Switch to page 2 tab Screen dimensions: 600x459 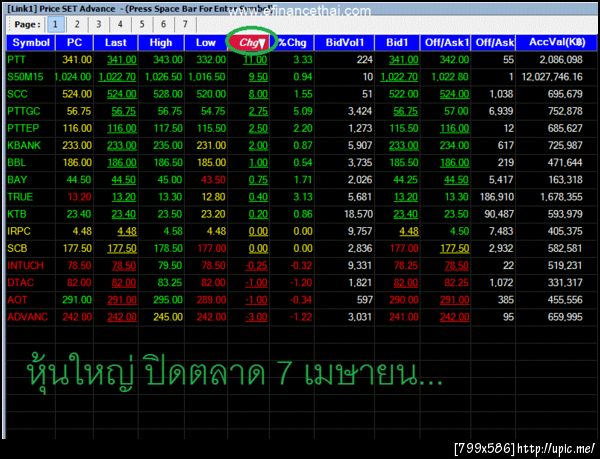tap(77, 24)
